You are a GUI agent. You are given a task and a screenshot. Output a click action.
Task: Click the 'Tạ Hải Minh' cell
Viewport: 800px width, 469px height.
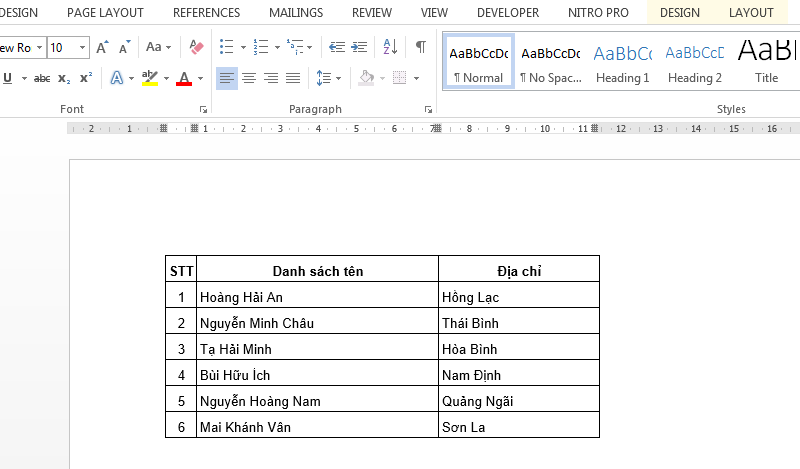pos(317,347)
